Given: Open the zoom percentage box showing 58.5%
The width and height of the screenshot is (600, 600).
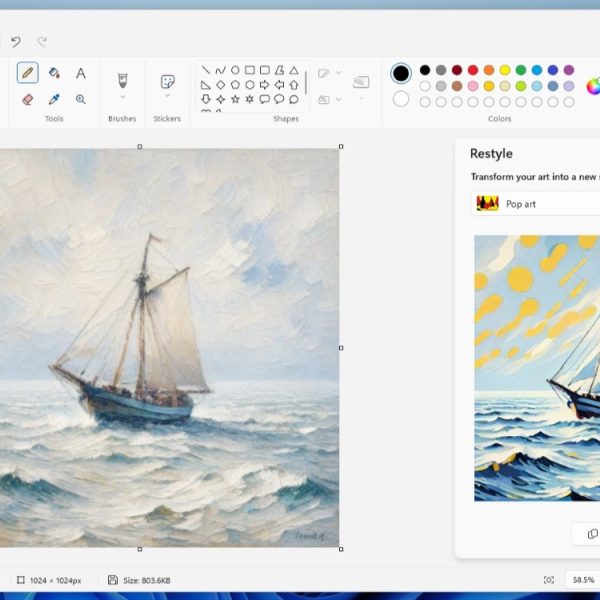Looking at the screenshot, I should coord(582,580).
